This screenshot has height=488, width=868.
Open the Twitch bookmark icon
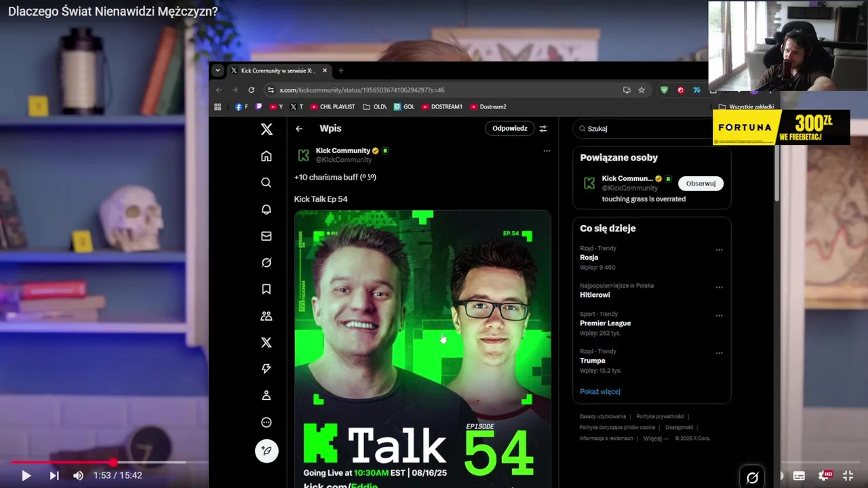coord(258,106)
